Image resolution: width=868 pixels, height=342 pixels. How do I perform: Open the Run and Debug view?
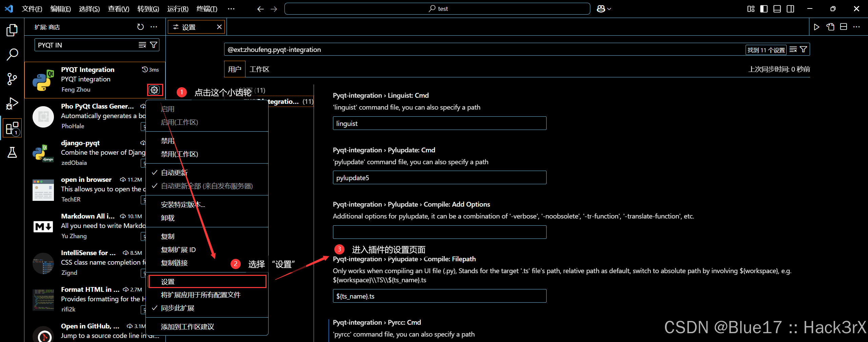click(x=12, y=103)
